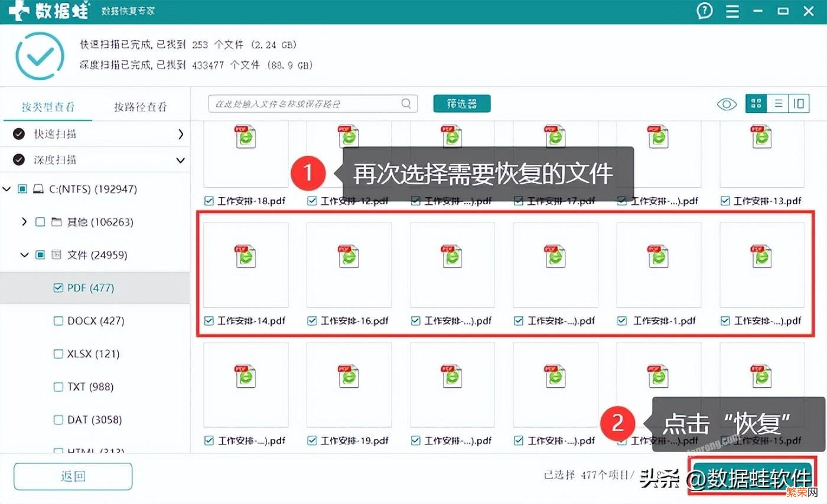
Task: Click PDF icon of 工作安排-1.pdf
Action: tap(658, 257)
